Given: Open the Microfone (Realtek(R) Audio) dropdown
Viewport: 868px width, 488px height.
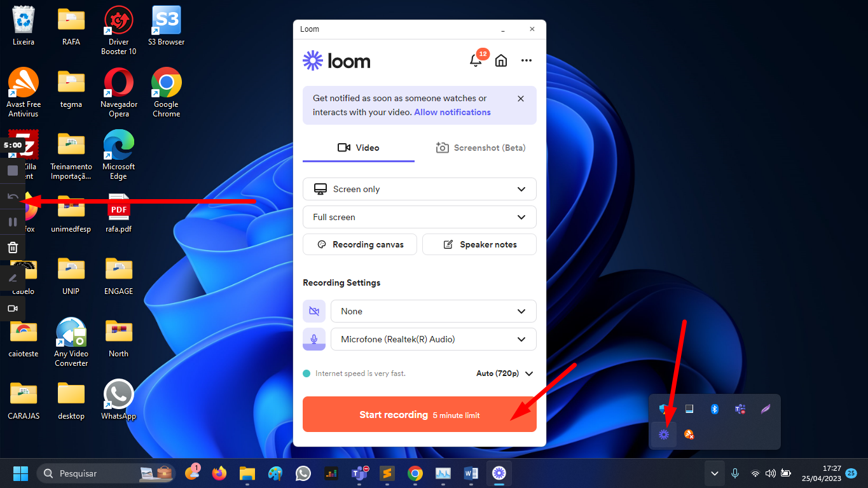Looking at the screenshot, I should tap(434, 339).
